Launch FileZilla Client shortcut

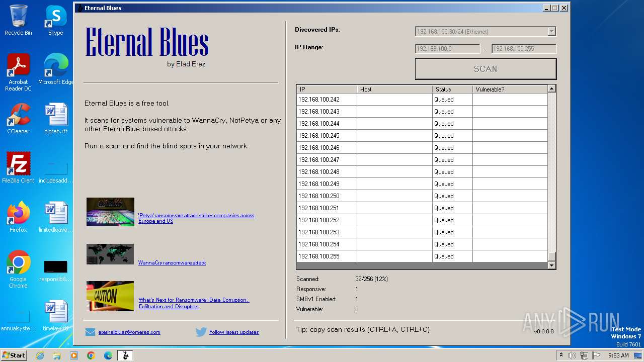[18, 167]
